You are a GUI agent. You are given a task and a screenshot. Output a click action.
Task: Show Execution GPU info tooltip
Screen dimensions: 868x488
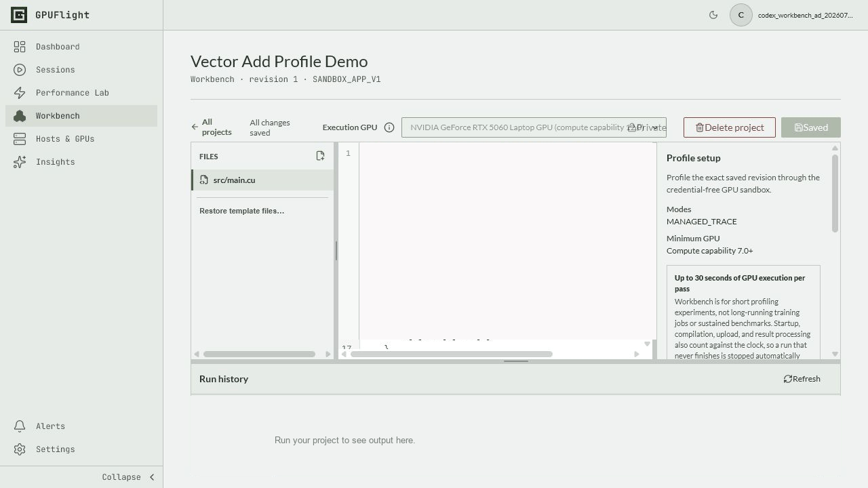[x=389, y=127]
